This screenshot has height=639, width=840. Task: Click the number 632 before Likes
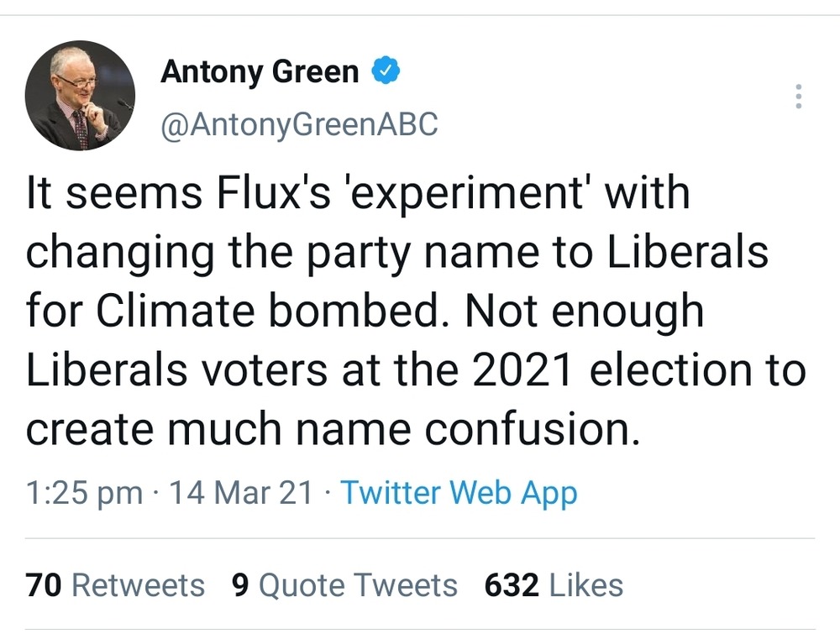pyautogui.click(x=512, y=584)
